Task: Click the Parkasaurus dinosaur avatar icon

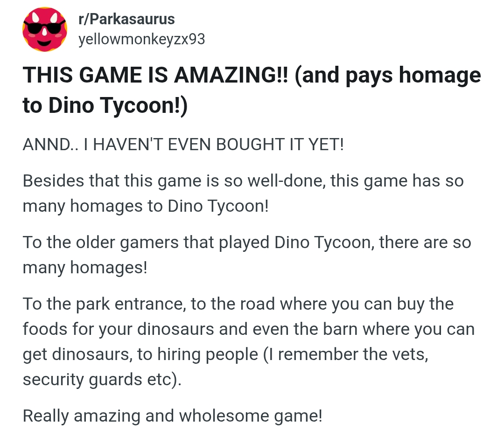Action: 45,30
